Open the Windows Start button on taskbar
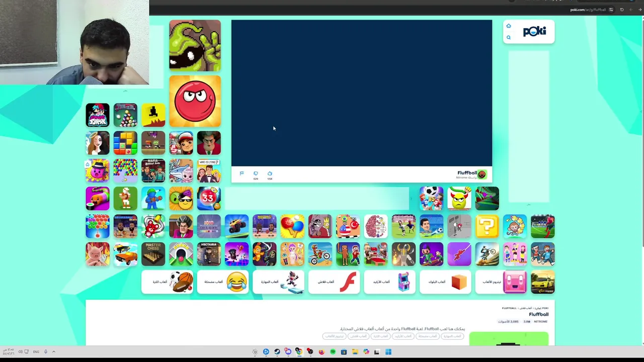Viewport: 644px width, 362px height. (388, 352)
